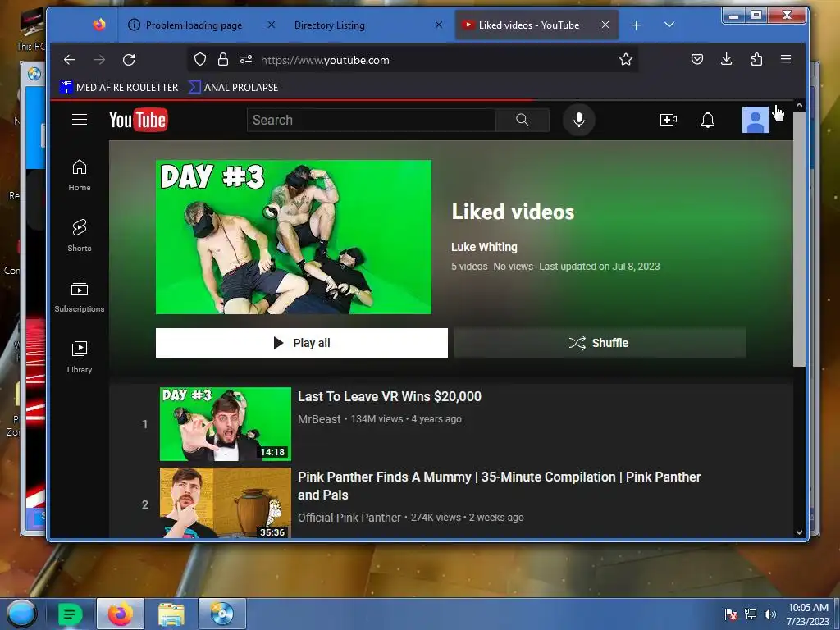Open the volume speaker tray icon
The height and width of the screenshot is (630, 840).
point(770,614)
